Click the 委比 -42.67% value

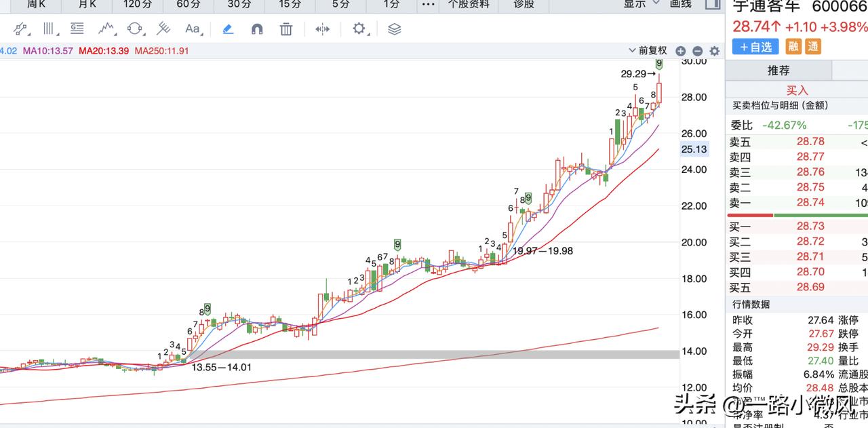click(785, 125)
